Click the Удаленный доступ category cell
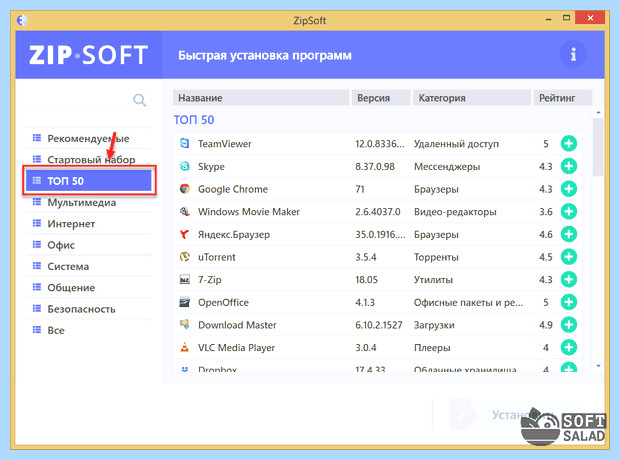Image resolution: width=620 pixels, height=460 pixels. pyautogui.click(x=456, y=144)
